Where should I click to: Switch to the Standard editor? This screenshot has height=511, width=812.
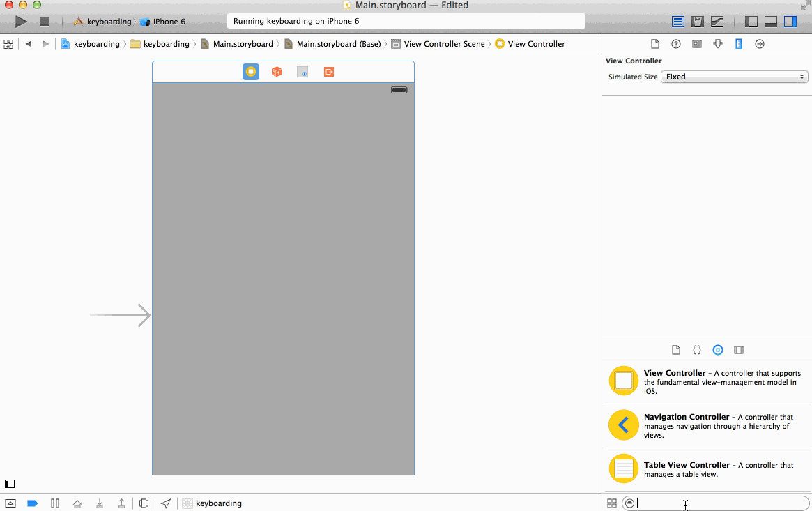coord(678,21)
